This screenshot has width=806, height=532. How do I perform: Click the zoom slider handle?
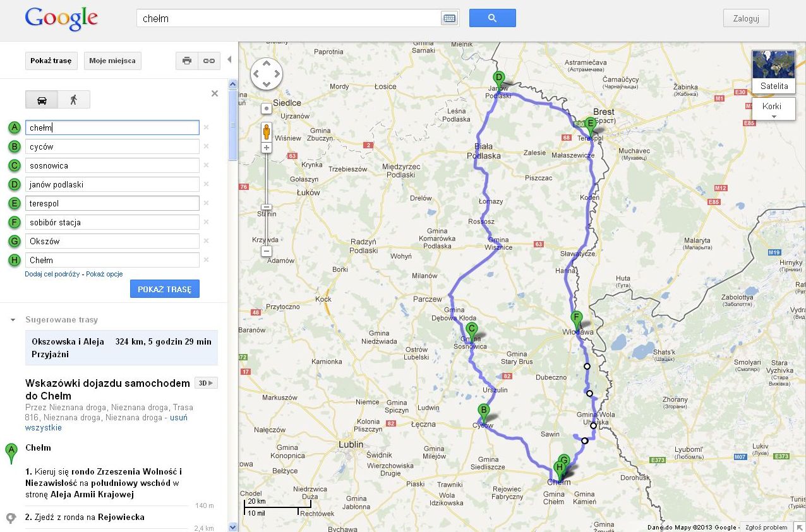267,207
